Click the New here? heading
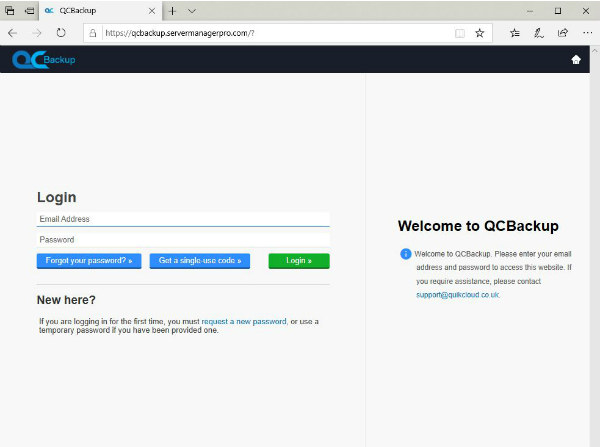Screen dimensions: 600x447 (x=66, y=300)
